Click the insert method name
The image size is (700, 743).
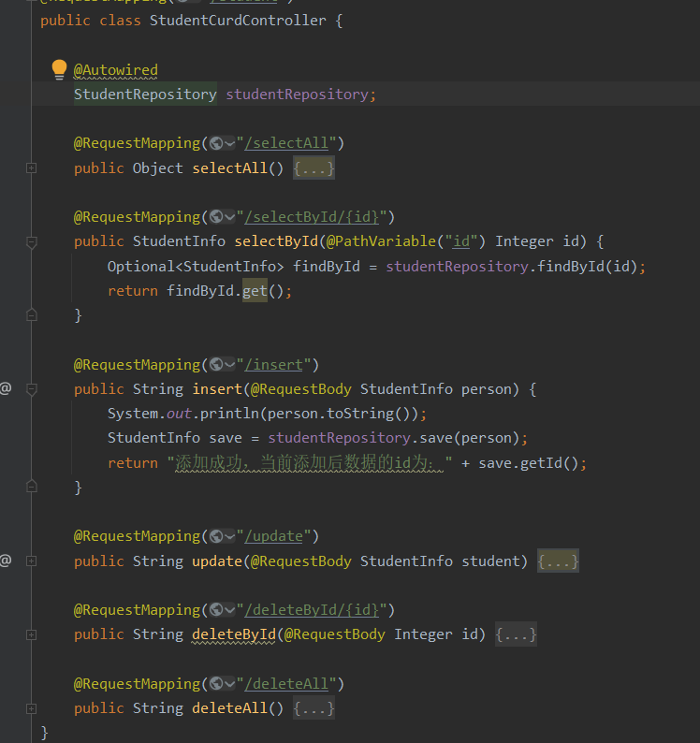217,389
